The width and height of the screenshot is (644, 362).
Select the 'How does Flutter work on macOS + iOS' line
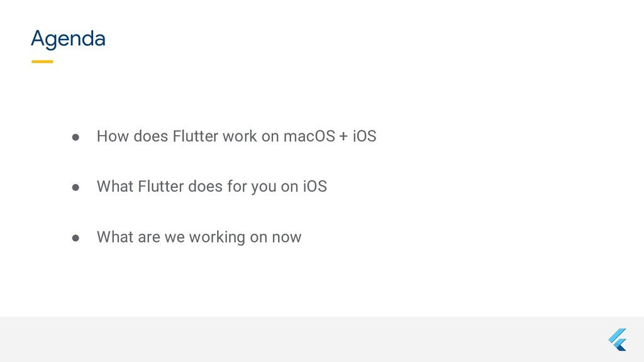tap(236, 136)
